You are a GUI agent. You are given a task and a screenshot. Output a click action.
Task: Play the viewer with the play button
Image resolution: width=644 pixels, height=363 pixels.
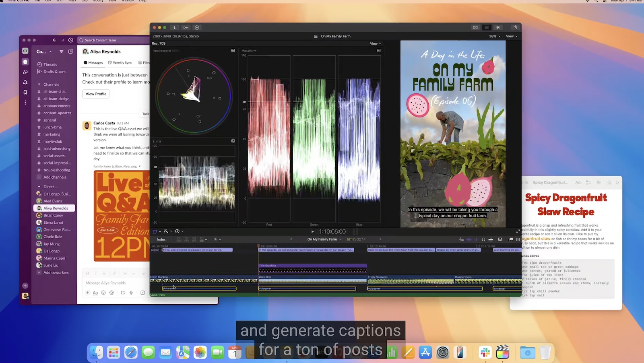312,231
